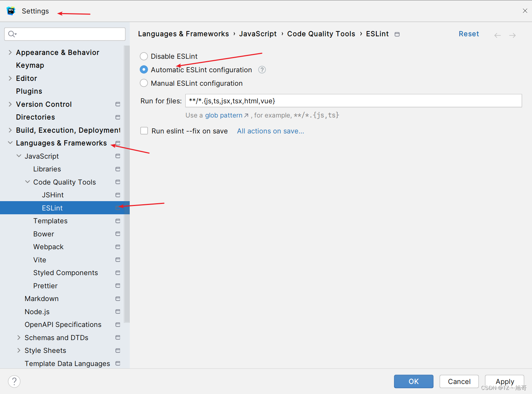Click the Run for files pattern field

(x=354, y=101)
